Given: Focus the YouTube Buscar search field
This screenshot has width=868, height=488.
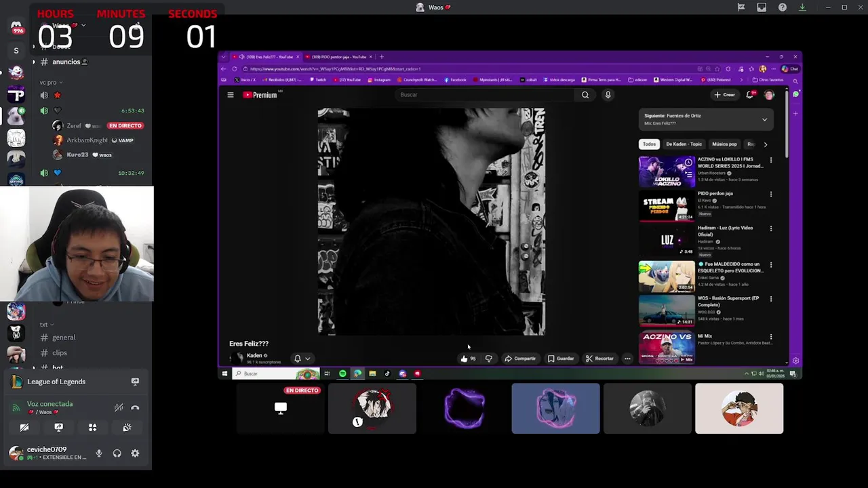Looking at the screenshot, I should 485,95.
